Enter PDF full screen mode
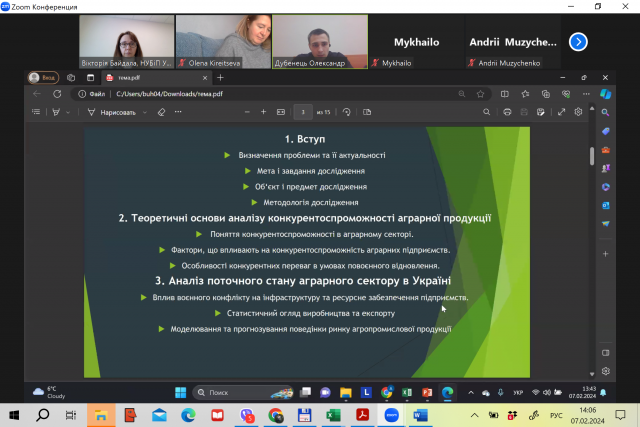The width and height of the screenshot is (640, 427). click(x=562, y=112)
